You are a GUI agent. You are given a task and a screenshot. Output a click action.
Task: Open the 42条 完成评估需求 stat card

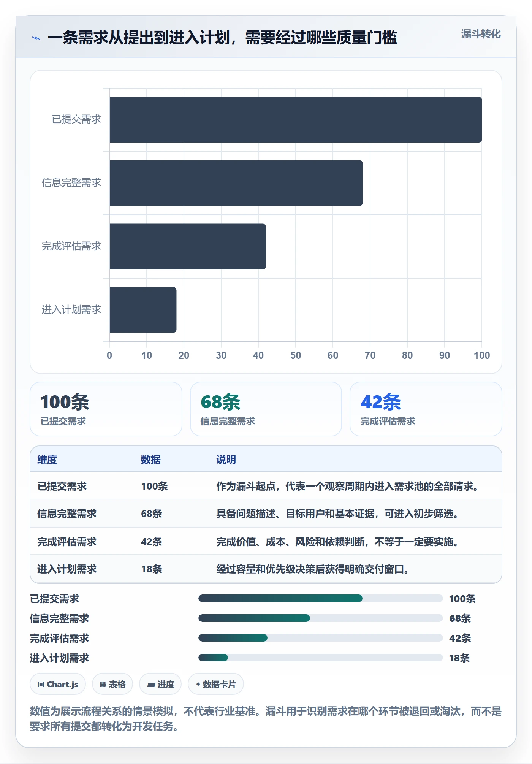(426, 409)
